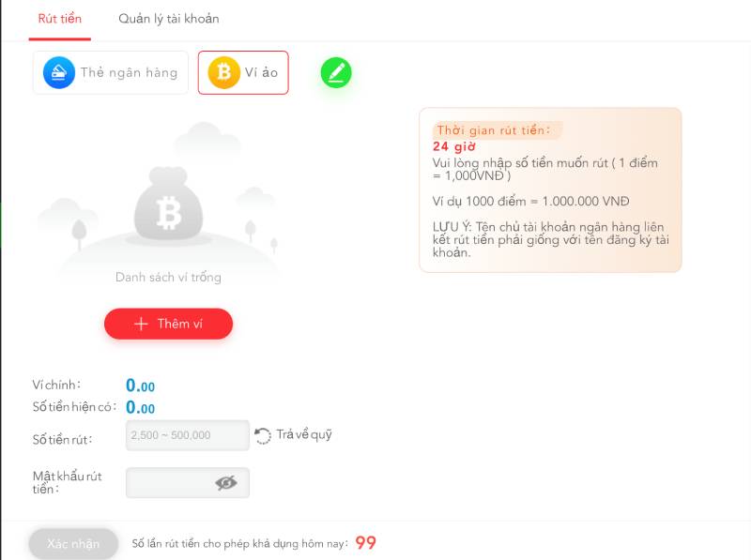Click the Trả về quỹ link

point(304,434)
